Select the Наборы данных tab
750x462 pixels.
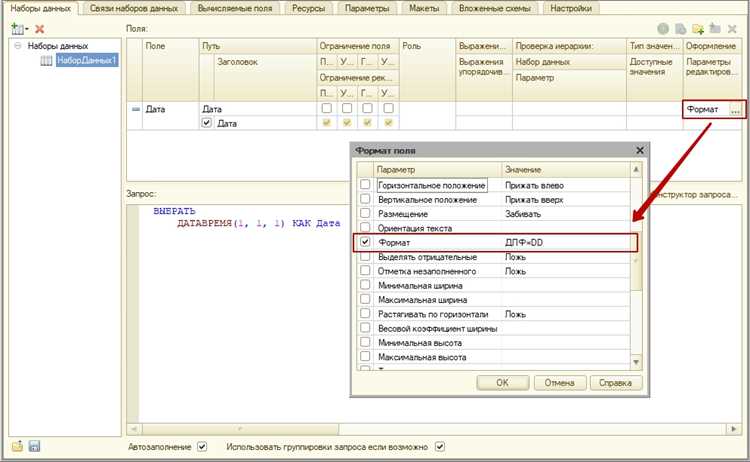(x=41, y=8)
